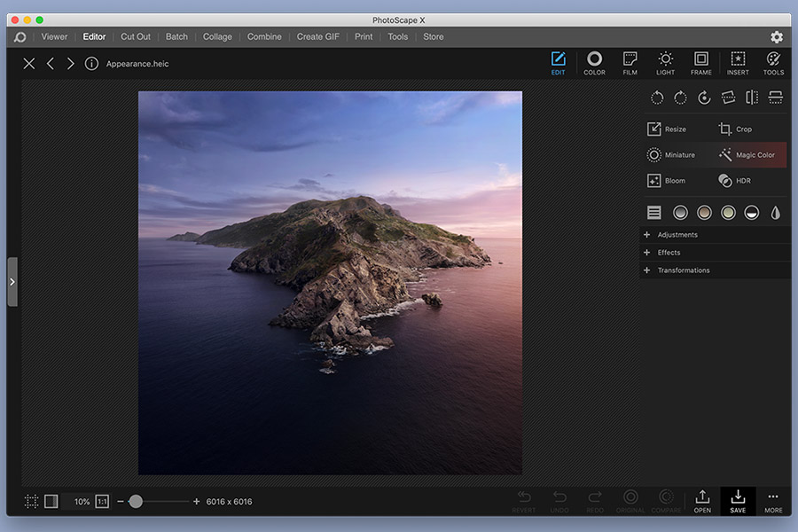Open the FRAME options icon

click(x=700, y=63)
